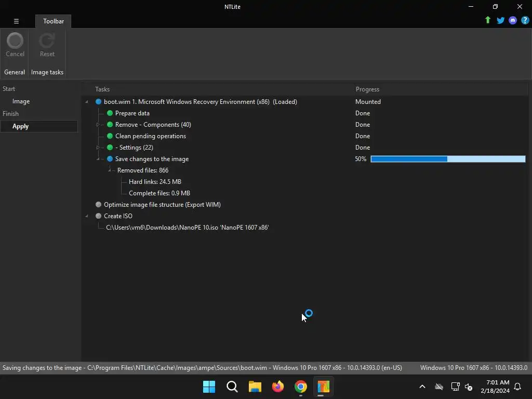The height and width of the screenshot is (399, 532).
Task: Click the Tasks column header
Action: [x=102, y=89]
